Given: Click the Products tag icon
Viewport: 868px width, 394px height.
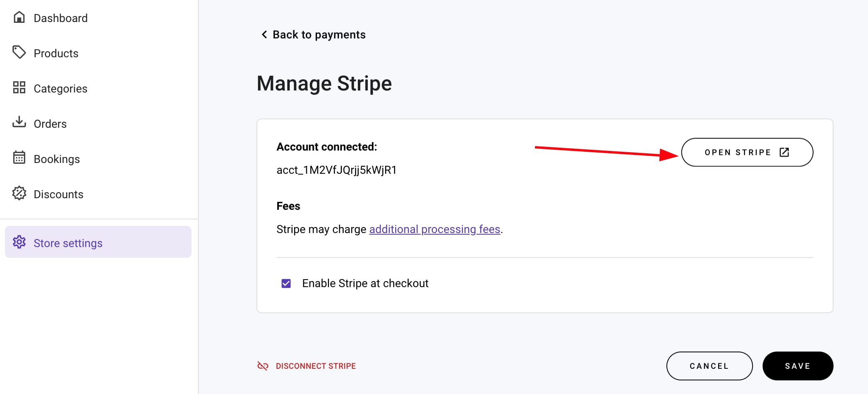Looking at the screenshot, I should click(19, 52).
